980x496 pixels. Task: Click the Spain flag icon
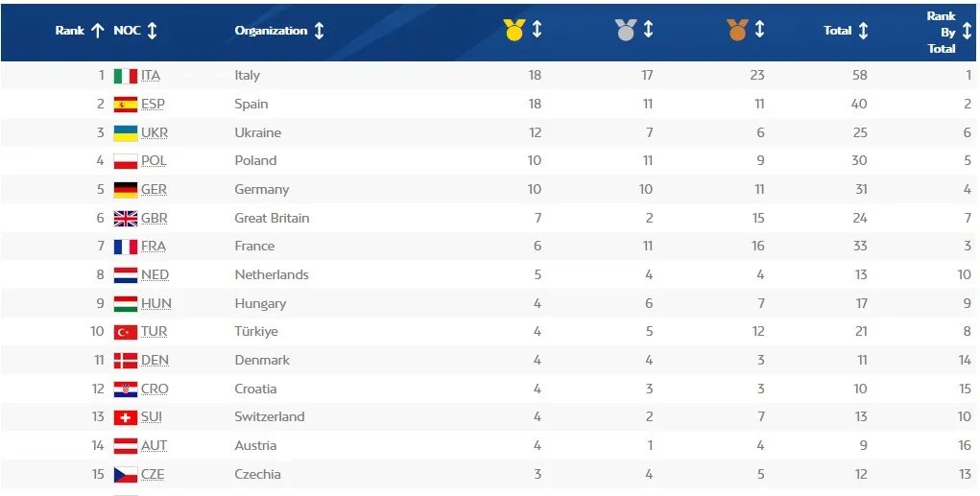pyautogui.click(x=125, y=105)
